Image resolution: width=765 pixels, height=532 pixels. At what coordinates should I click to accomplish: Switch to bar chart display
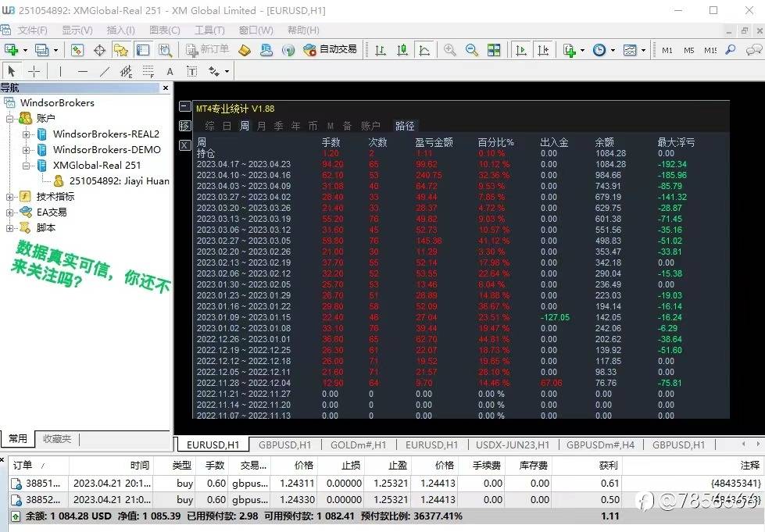(381, 50)
